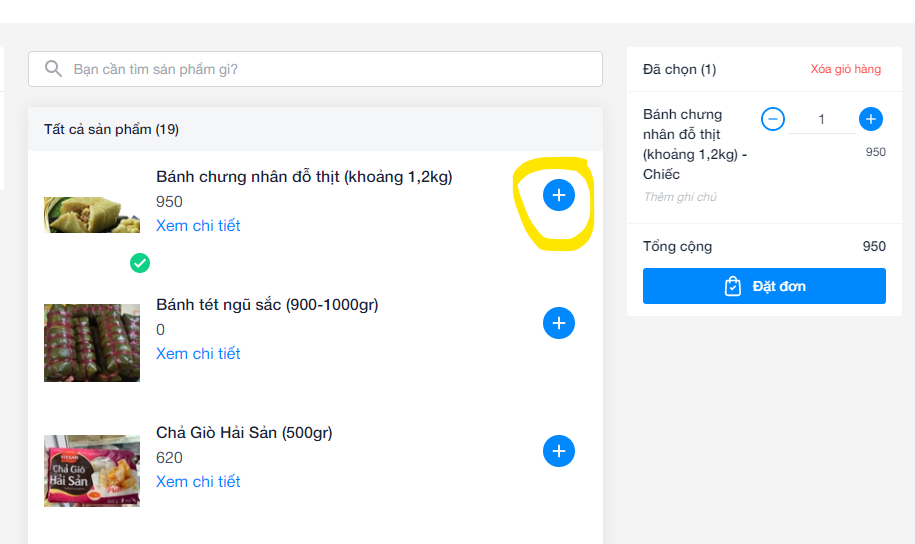
Task: Add Bánh chưng nhân đỗ thịt to cart
Action: (x=559, y=195)
